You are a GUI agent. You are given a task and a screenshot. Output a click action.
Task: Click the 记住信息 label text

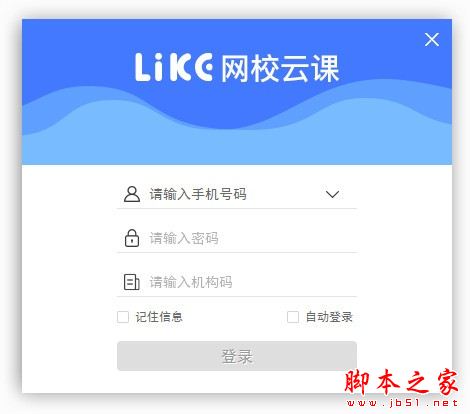(x=159, y=317)
